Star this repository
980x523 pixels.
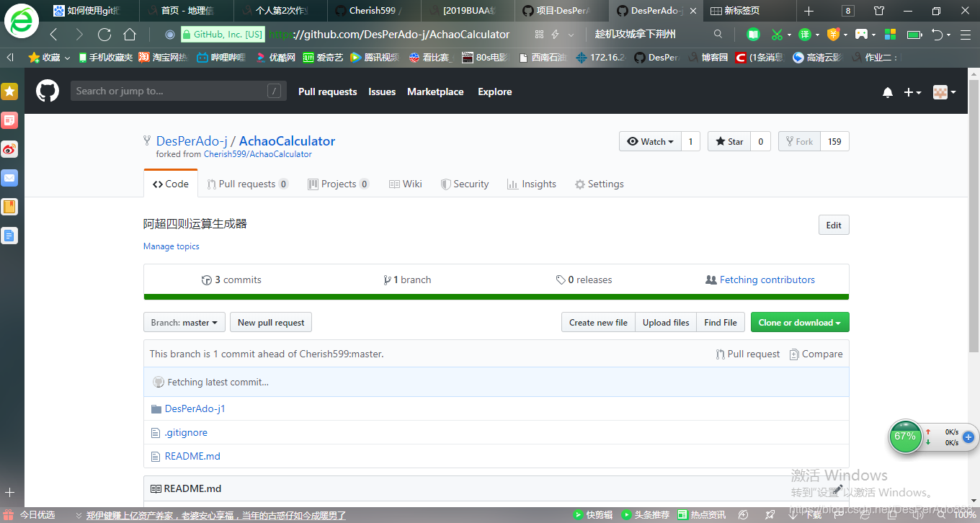(x=729, y=141)
